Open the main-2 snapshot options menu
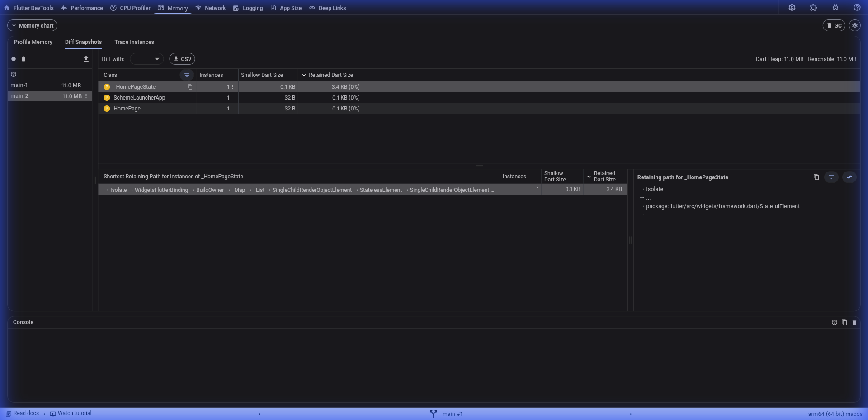The width and height of the screenshot is (868, 420). pos(86,96)
